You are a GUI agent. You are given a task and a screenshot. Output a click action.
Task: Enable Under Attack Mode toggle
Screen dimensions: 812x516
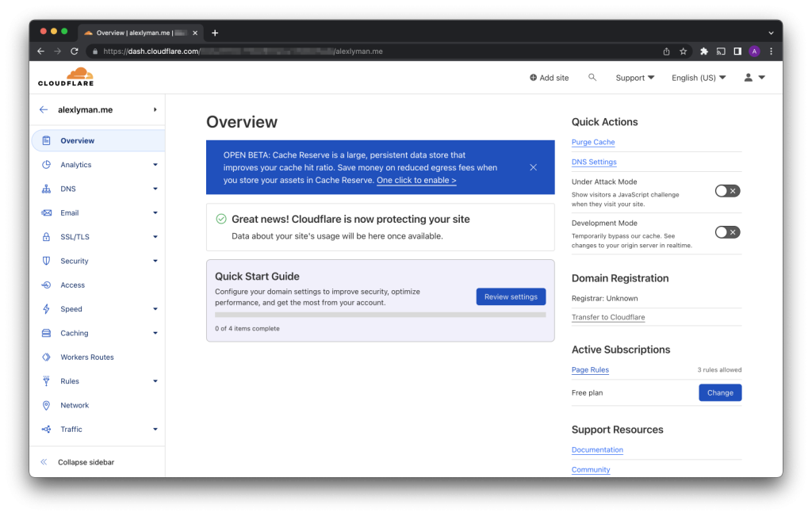[x=727, y=191]
